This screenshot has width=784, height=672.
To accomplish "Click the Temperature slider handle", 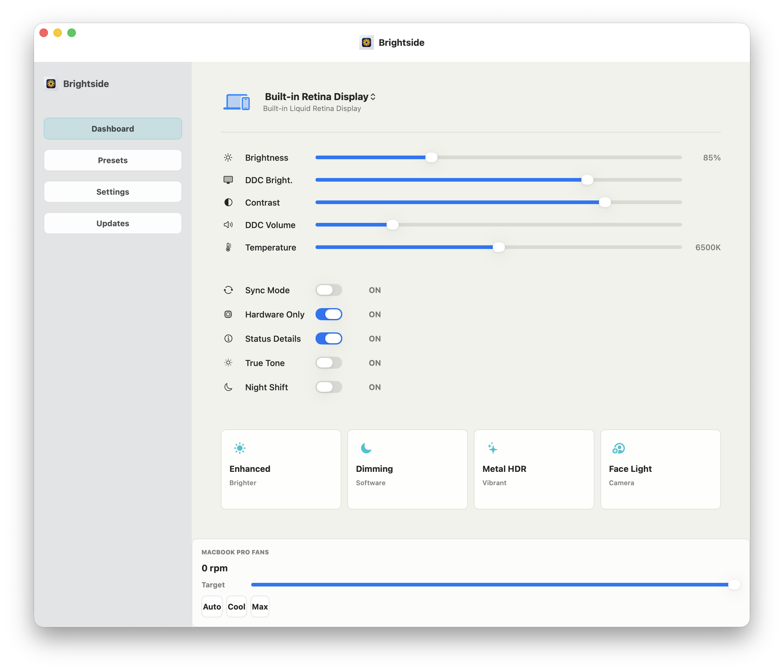I will [x=499, y=247].
